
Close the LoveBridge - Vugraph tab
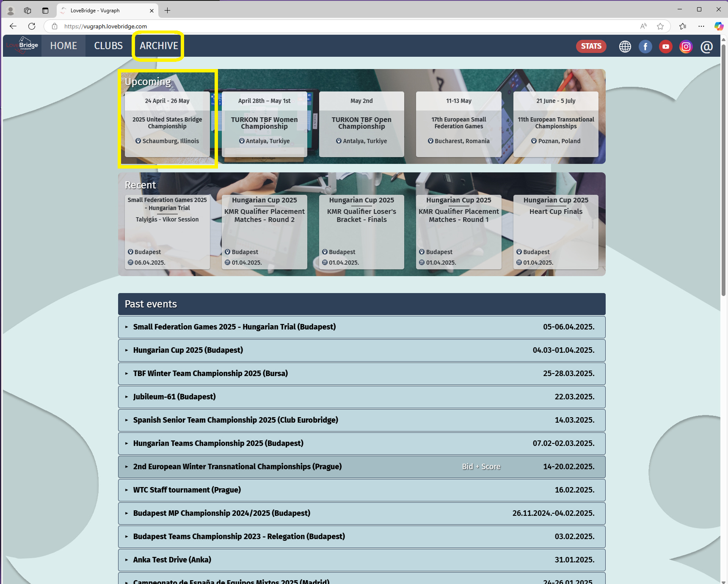pyautogui.click(x=152, y=11)
